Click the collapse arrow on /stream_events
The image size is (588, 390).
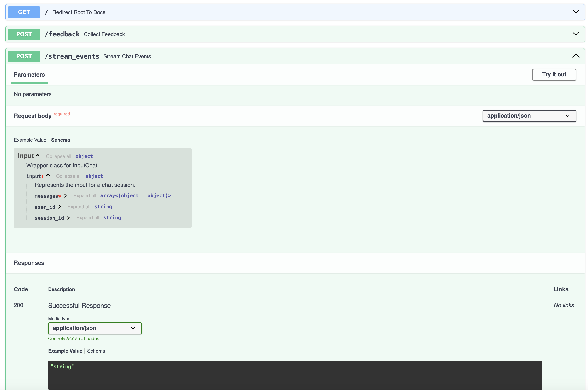pyautogui.click(x=576, y=56)
